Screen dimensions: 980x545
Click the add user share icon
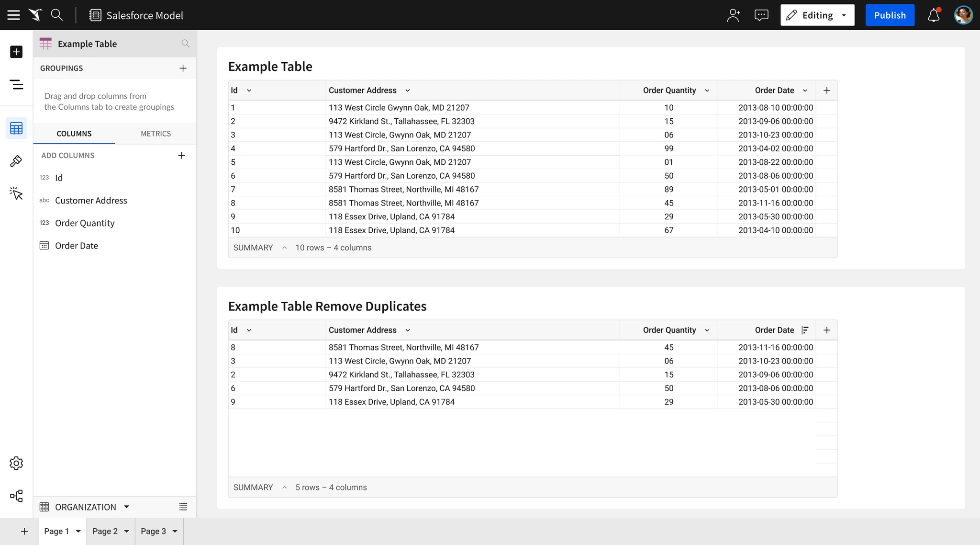coord(733,15)
